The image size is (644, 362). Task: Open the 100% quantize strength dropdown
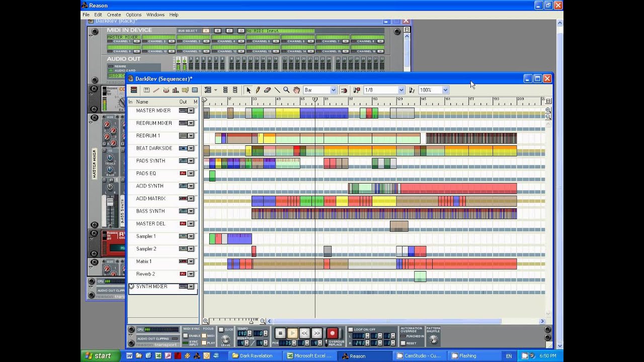pos(445,90)
